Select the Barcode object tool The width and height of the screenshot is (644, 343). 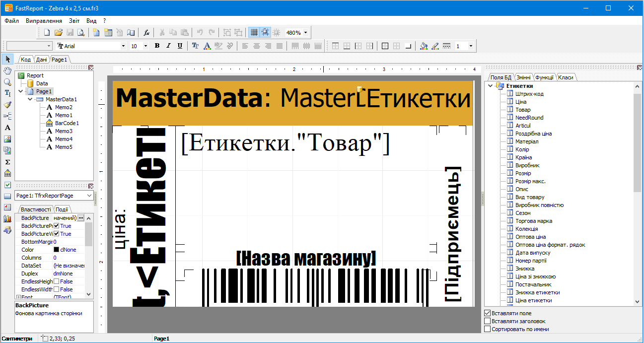[x=7, y=173]
